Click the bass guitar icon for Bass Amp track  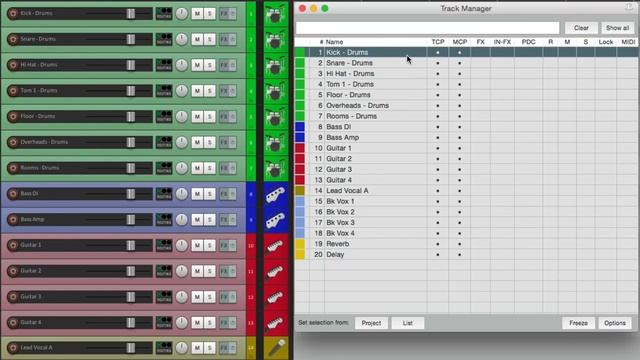click(275, 220)
